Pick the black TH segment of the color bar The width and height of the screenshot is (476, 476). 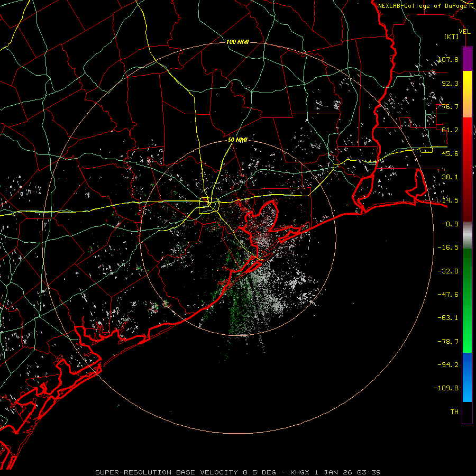[x=467, y=412]
